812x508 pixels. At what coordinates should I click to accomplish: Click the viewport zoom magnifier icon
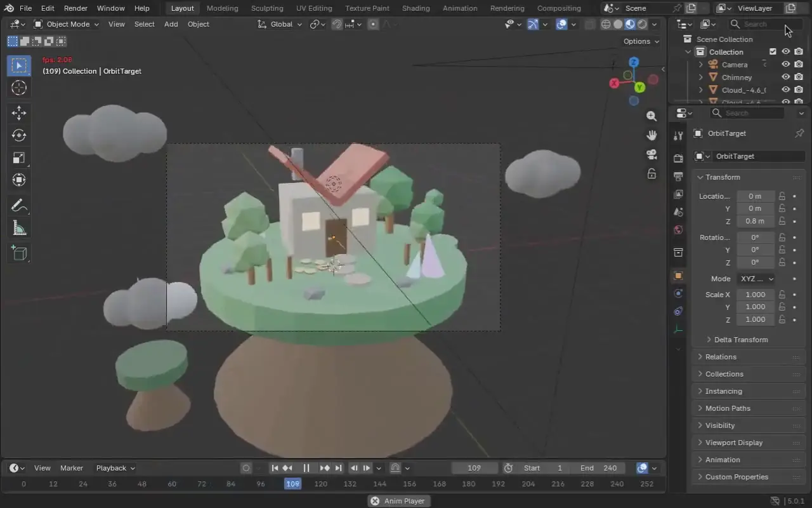point(652,116)
